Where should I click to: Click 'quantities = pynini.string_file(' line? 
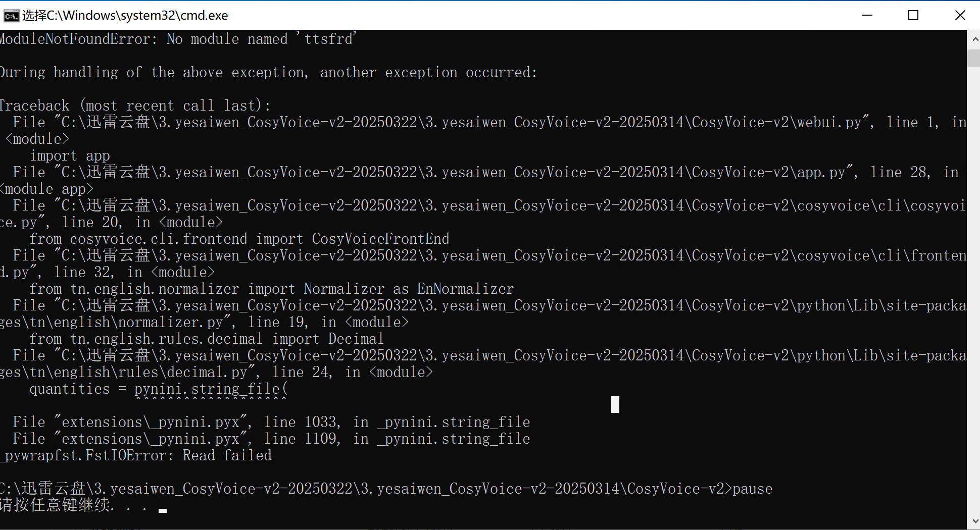(159, 389)
